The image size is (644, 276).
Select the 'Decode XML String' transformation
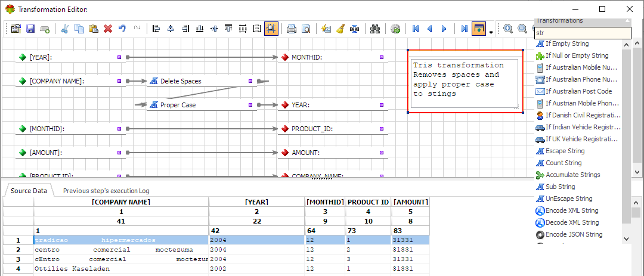tap(572, 222)
